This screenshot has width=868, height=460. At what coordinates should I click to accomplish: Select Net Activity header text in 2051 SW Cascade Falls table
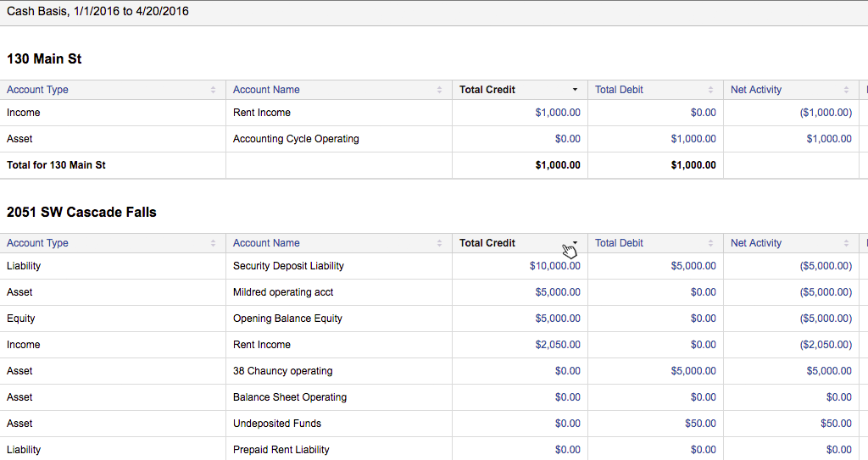(756, 243)
